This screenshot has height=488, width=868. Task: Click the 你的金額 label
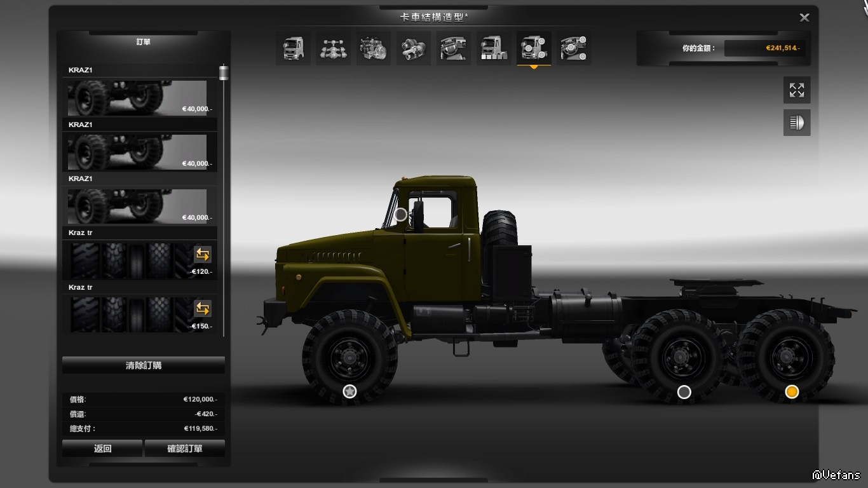click(699, 48)
